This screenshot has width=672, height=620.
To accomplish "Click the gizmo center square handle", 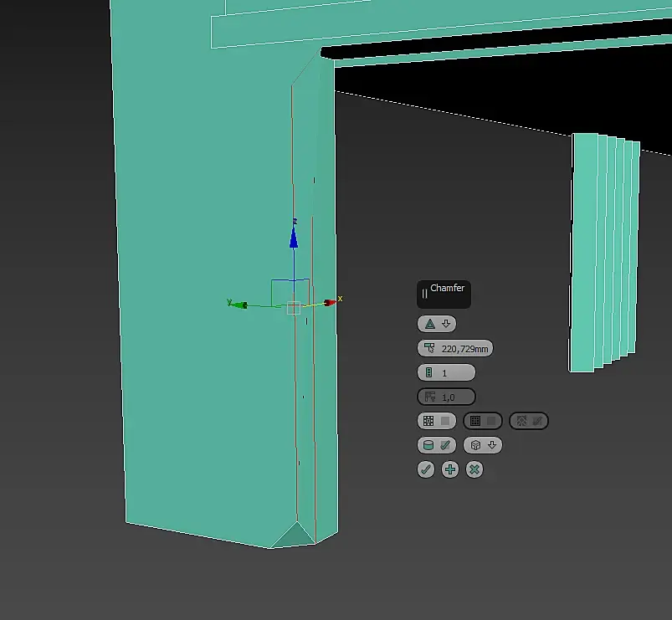I will pyautogui.click(x=294, y=308).
